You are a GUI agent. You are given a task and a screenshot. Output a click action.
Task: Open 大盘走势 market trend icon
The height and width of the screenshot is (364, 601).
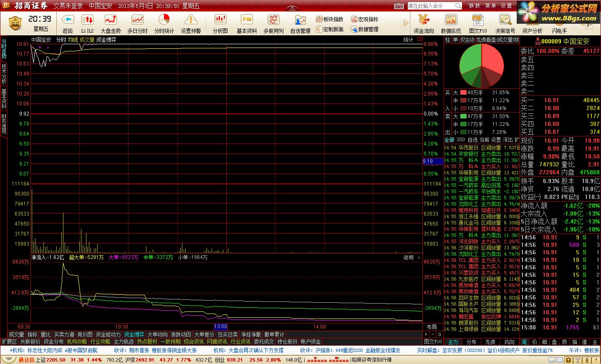(x=111, y=20)
